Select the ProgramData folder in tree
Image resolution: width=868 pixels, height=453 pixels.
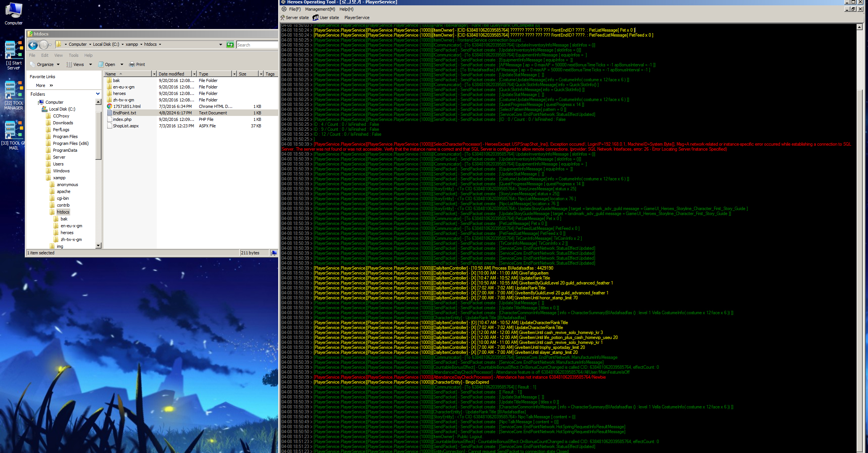61,150
